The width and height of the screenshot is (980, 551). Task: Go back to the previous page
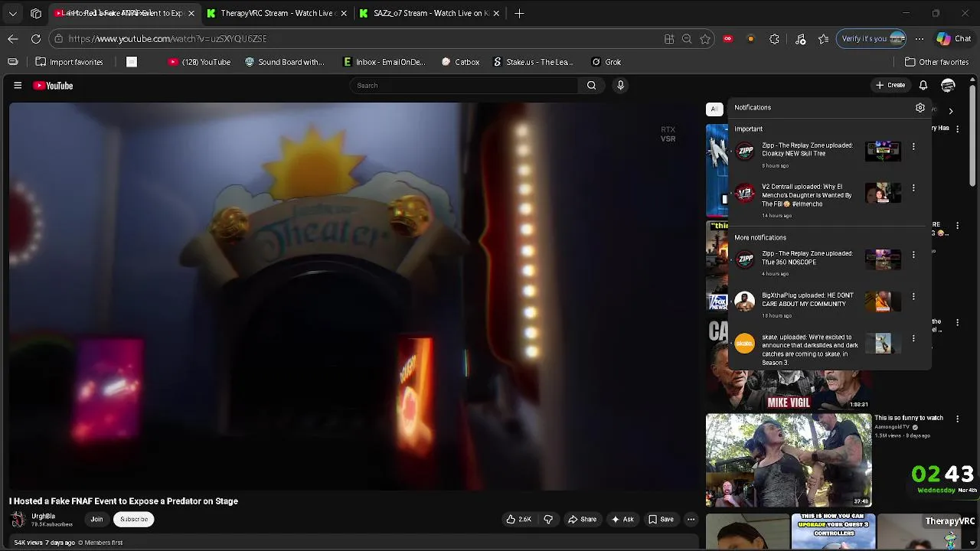click(x=13, y=39)
